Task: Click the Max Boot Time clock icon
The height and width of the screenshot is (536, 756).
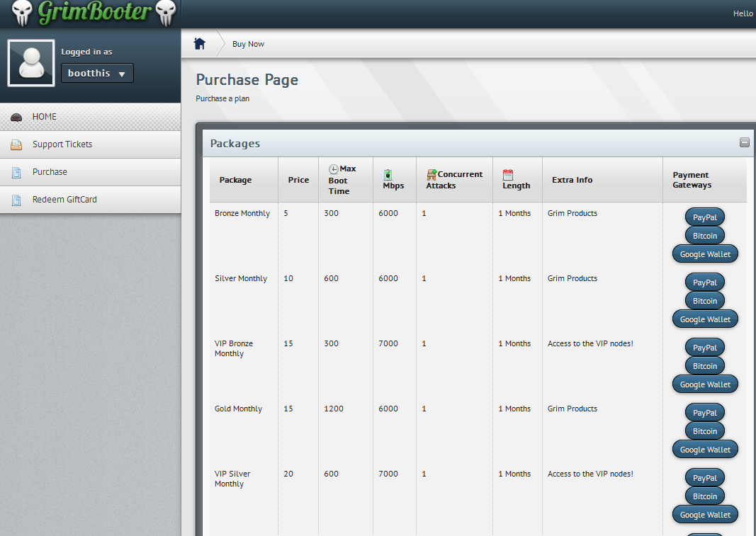Action: pyautogui.click(x=333, y=169)
